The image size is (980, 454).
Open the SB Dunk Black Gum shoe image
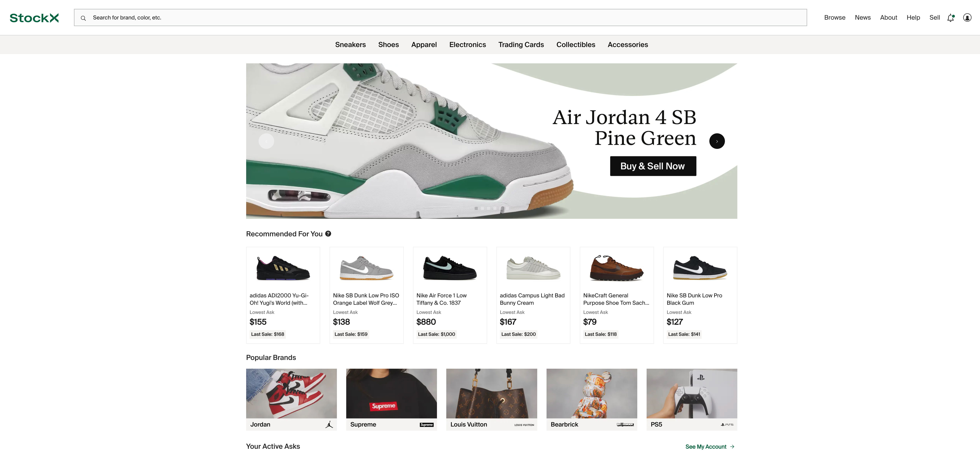(700, 268)
